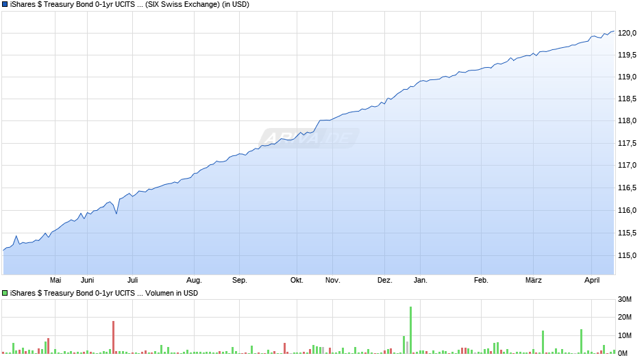Click the 'Volumen in USD' title text

click(171, 293)
